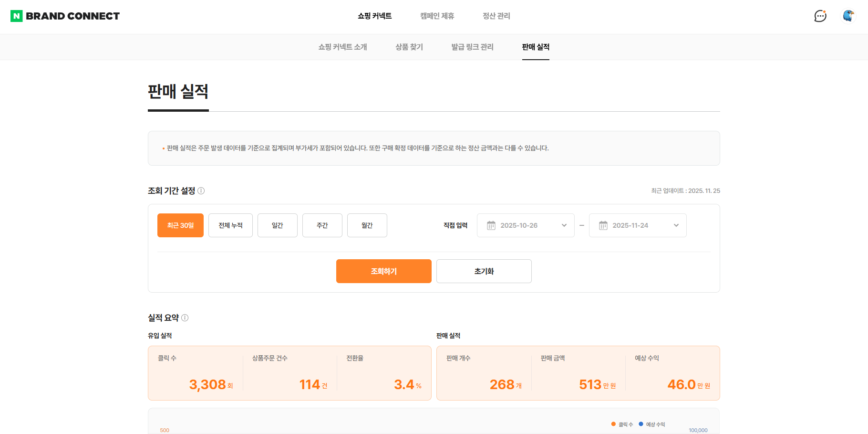This screenshot has width=868, height=434.
Task: Toggle the blue 예상 수익 chart legend
Action: pos(641,424)
